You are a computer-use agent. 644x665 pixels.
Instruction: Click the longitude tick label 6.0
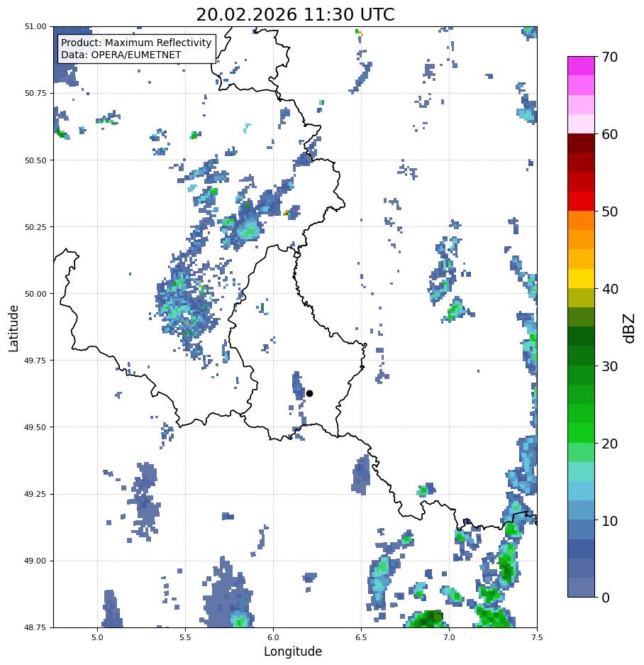click(274, 637)
